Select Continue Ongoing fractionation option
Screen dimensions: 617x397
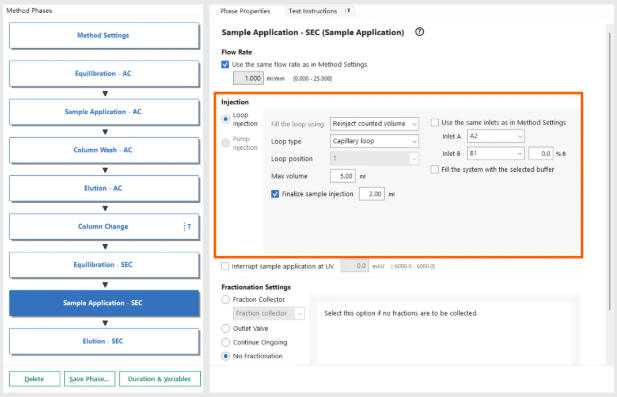(225, 342)
